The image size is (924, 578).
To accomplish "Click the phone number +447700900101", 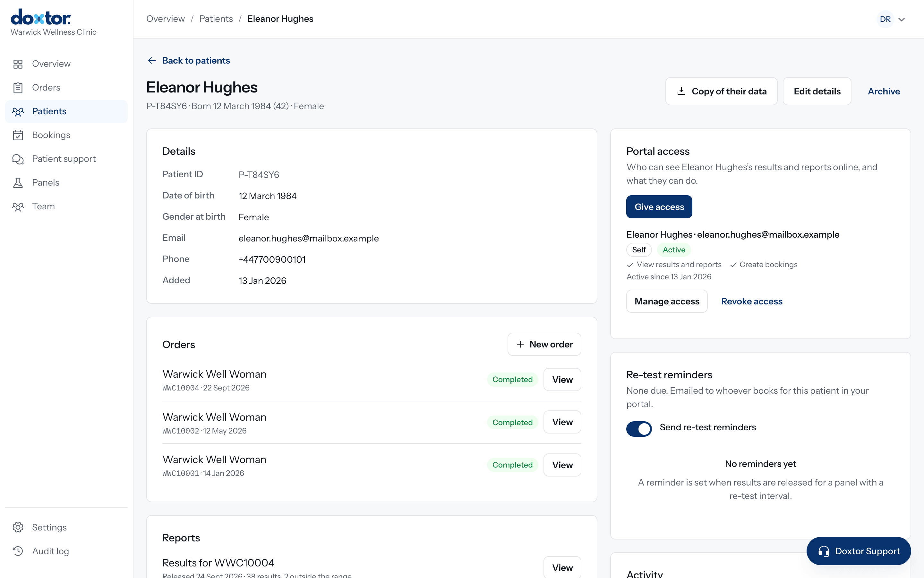I will pos(272,259).
